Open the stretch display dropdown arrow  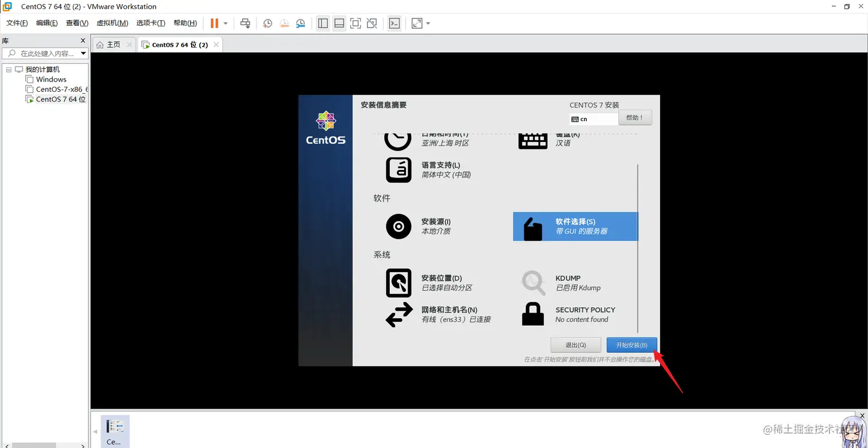(428, 24)
